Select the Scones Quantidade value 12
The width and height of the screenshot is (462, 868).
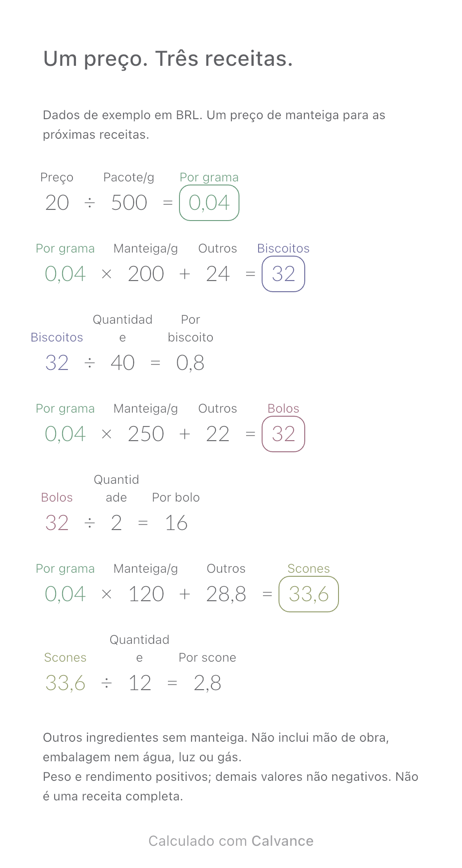[x=139, y=683]
